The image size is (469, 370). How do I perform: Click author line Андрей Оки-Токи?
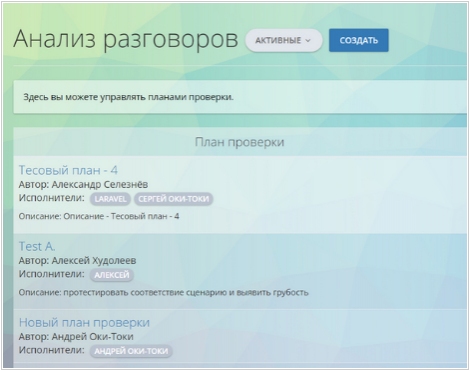pyautogui.click(x=76, y=336)
